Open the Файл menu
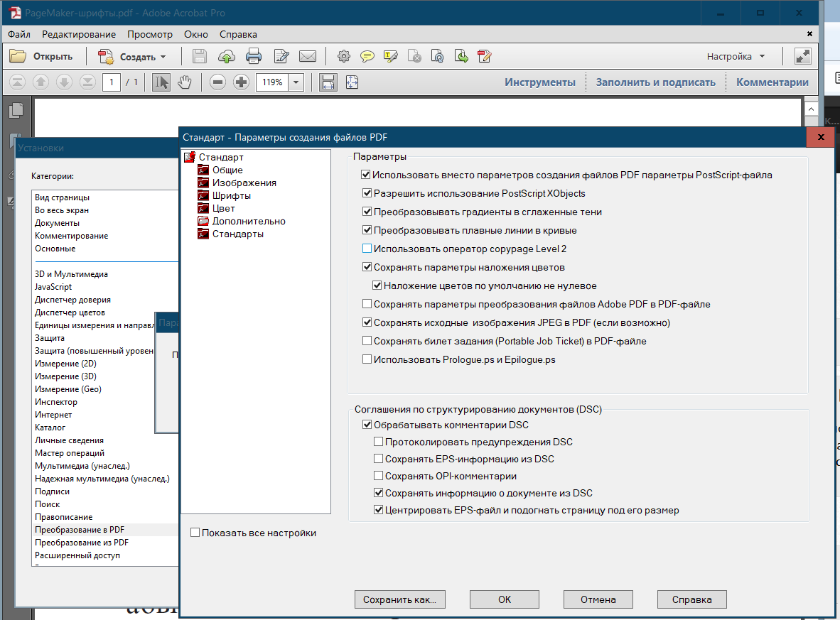This screenshot has height=620, width=840. point(19,34)
